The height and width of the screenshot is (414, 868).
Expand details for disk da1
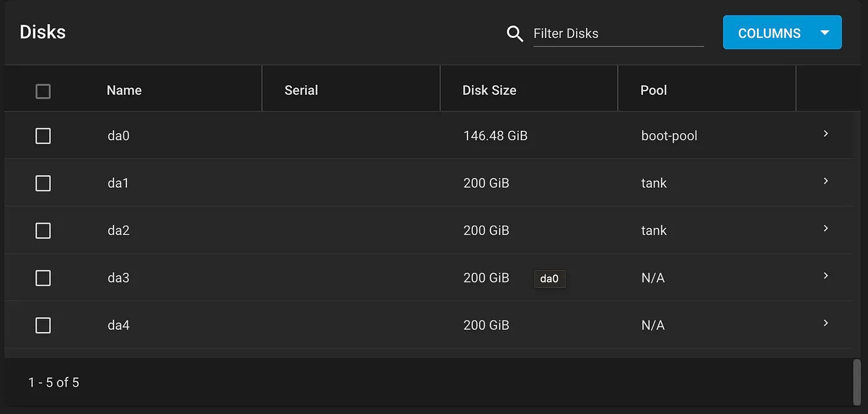tap(826, 181)
